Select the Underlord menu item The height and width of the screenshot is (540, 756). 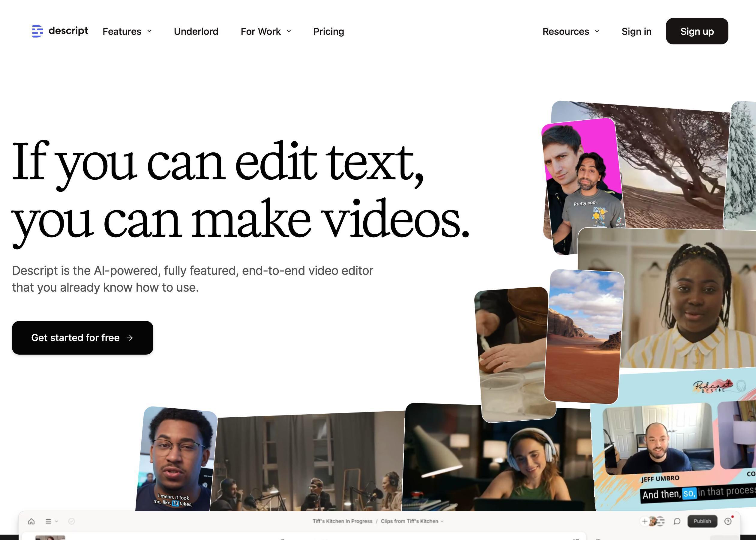pyautogui.click(x=196, y=31)
